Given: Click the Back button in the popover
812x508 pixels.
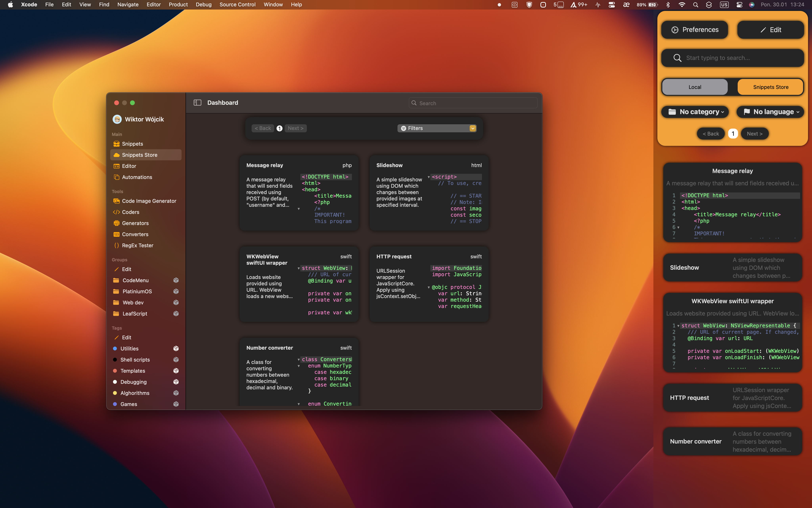Looking at the screenshot, I should [x=711, y=133].
